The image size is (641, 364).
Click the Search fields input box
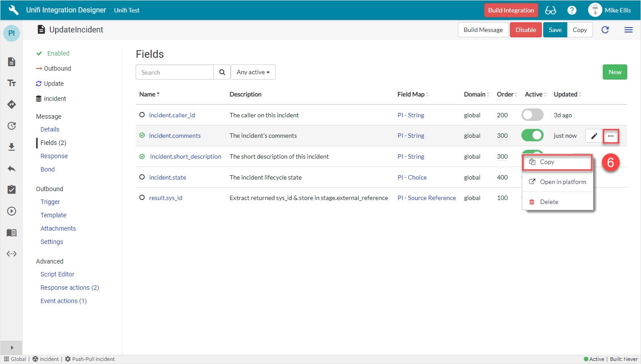point(175,72)
